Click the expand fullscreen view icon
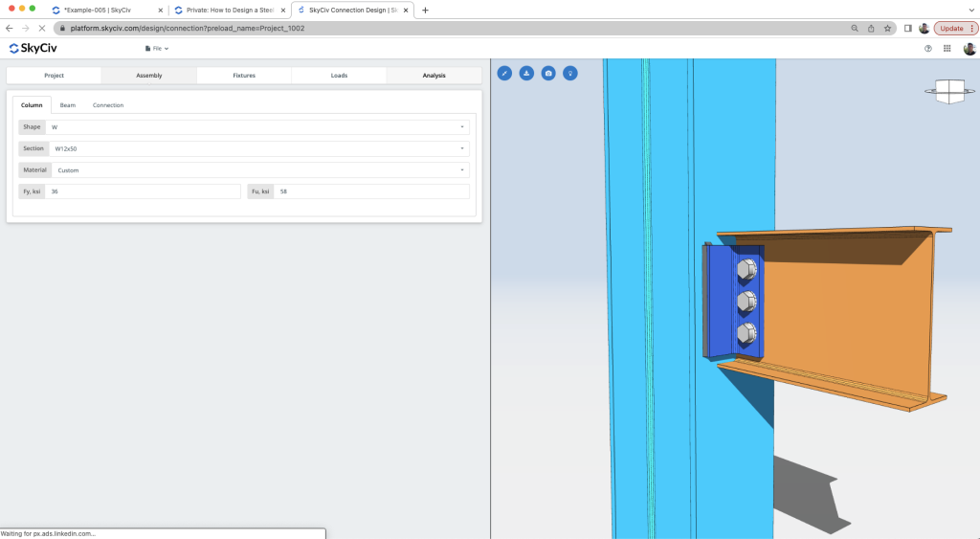 pos(504,73)
